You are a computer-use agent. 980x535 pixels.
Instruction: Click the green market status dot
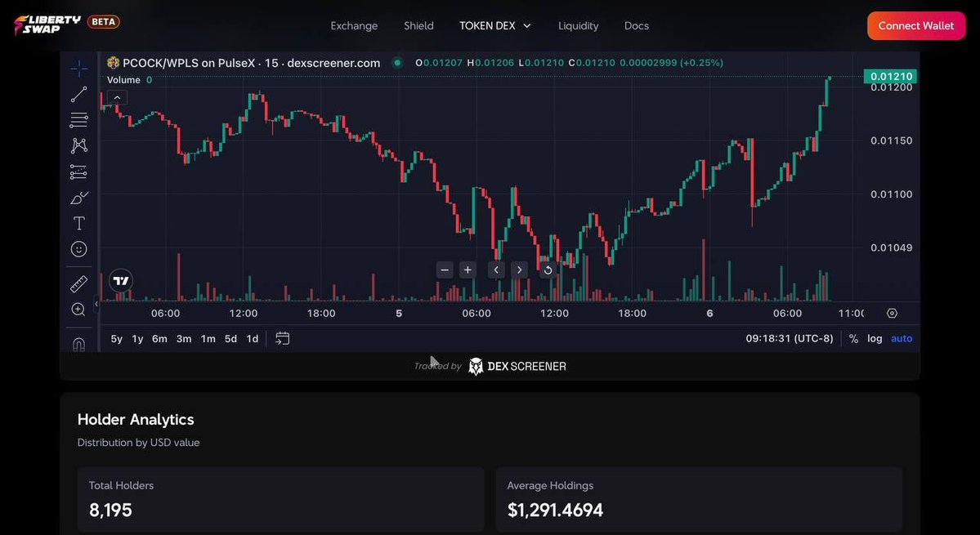[397, 62]
